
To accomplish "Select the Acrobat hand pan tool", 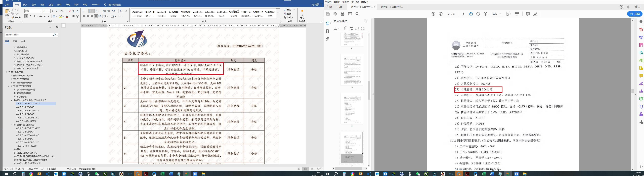I will (471, 14).
